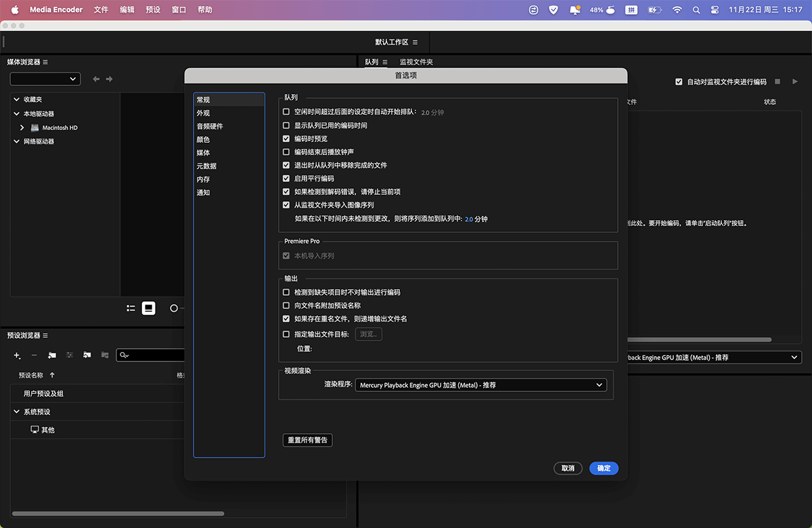Uncheck 如果检测到解码错误，请停止当前项
812x528 pixels.
point(286,192)
